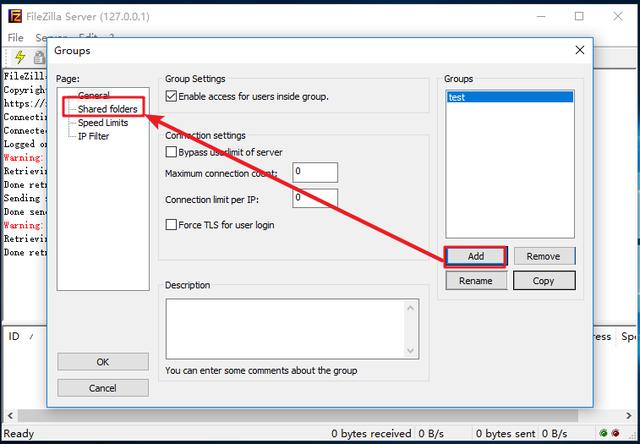Open the Speed Limits page in tree

[103, 122]
